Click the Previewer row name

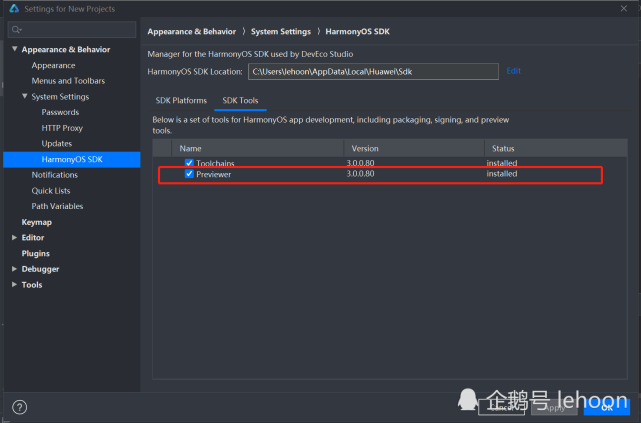coord(213,175)
